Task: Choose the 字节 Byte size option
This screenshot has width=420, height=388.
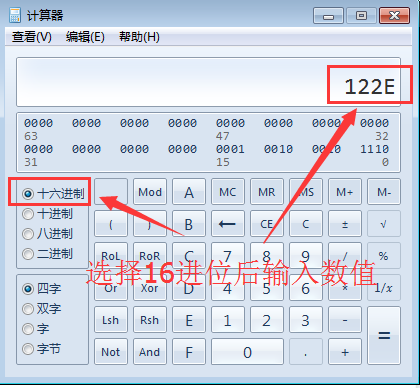Action: pos(42,349)
